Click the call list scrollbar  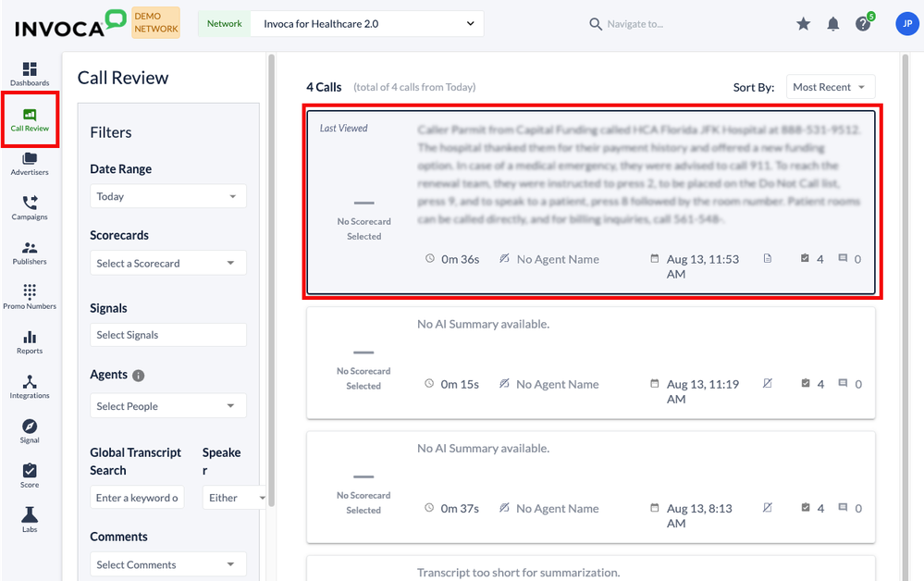coord(905,318)
